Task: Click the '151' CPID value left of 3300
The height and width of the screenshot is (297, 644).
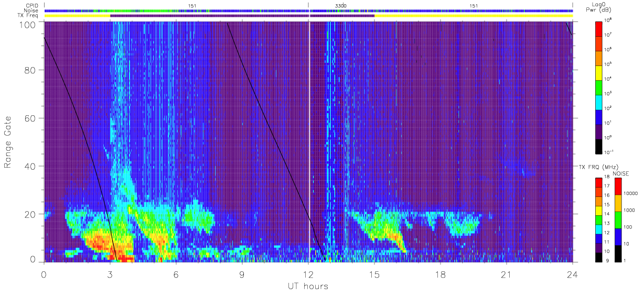Action: click(x=192, y=6)
